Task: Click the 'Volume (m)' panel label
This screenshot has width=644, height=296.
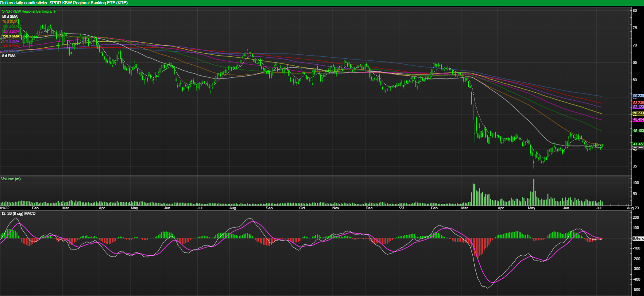Action: pyautogui.click(x=11, y=179)
